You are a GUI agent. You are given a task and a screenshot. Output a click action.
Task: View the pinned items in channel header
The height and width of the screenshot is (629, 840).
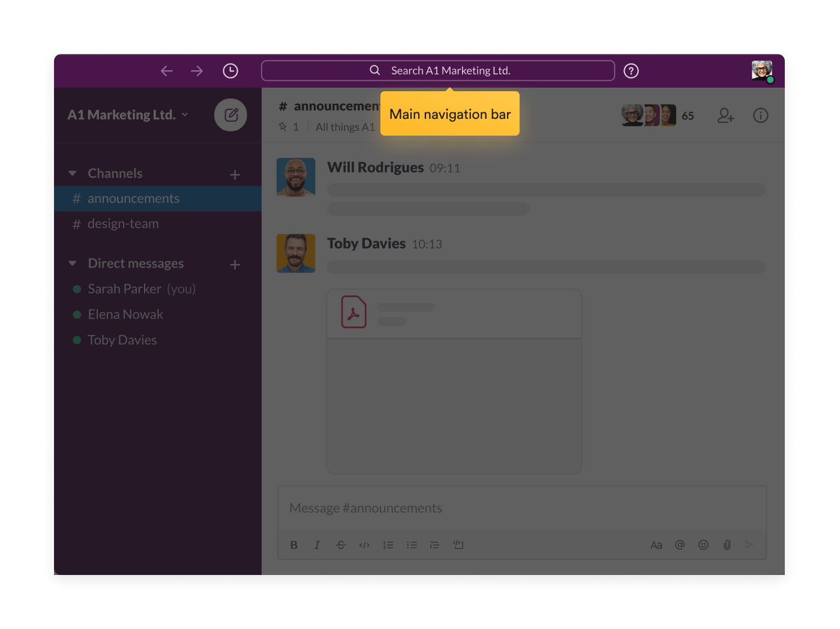click(289, 127)
